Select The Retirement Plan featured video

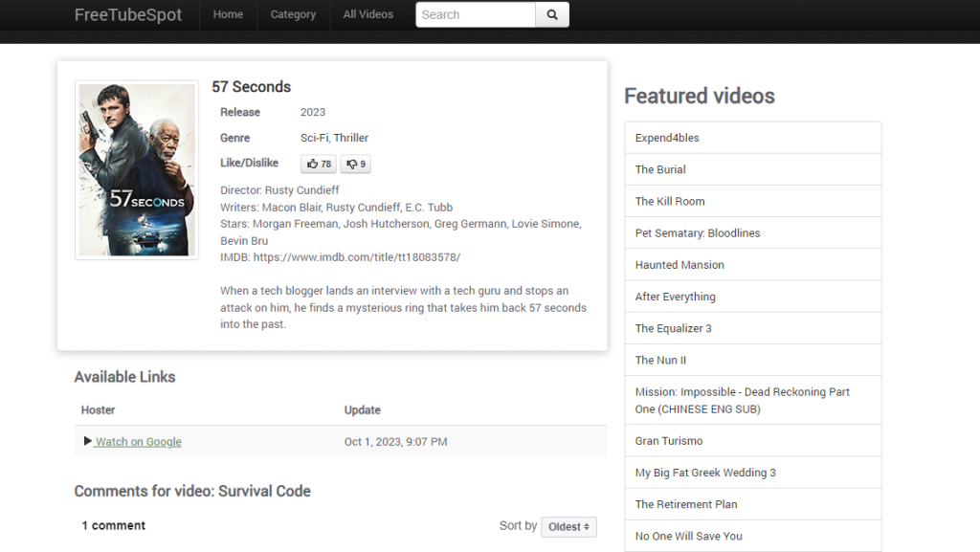(x=753, y=504)
